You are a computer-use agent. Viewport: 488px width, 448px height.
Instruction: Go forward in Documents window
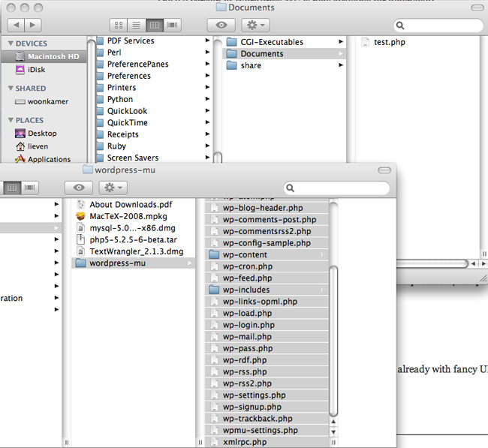pos(33,25)
